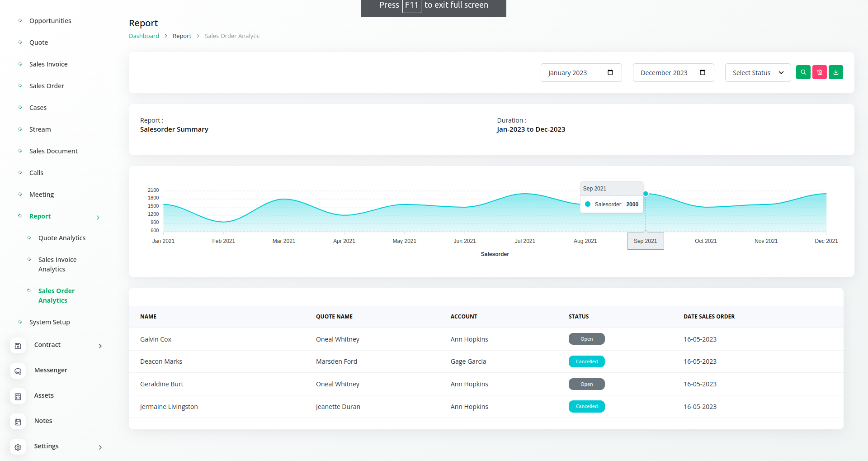
Task: Open the Select Status dropdown
Action: pyautogui.click(x=758, y=73)
